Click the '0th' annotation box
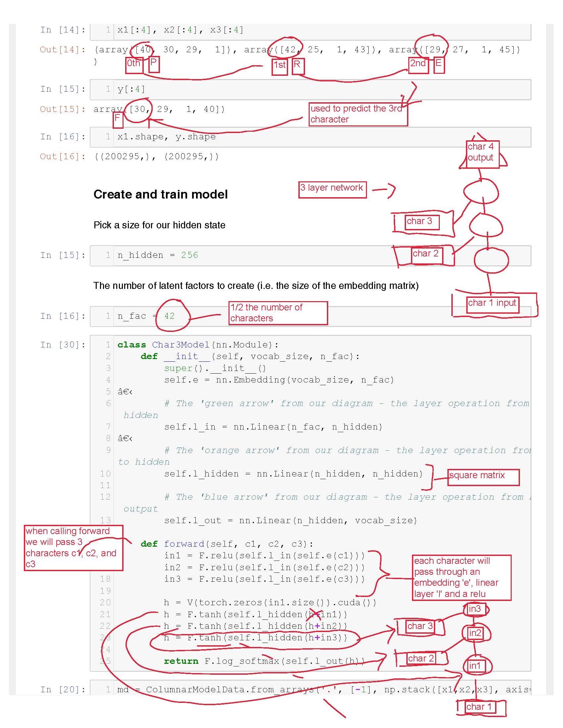Screen dimensions: 563x728 pos(134,64)
